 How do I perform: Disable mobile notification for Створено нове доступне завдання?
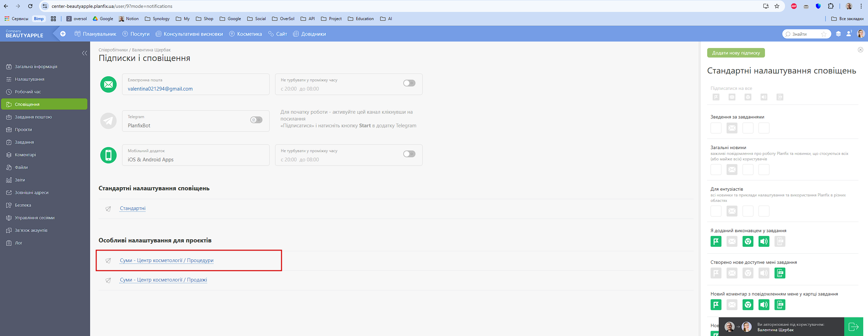[780, 273]
